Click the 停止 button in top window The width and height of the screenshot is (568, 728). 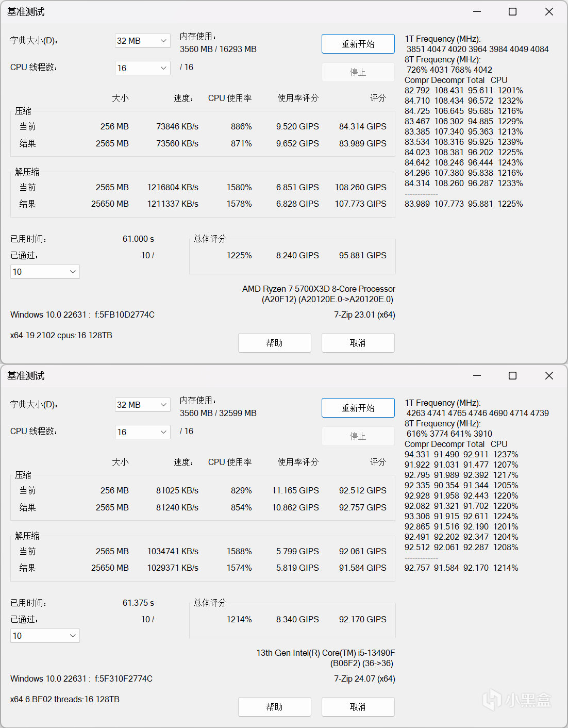click(358, 72)
